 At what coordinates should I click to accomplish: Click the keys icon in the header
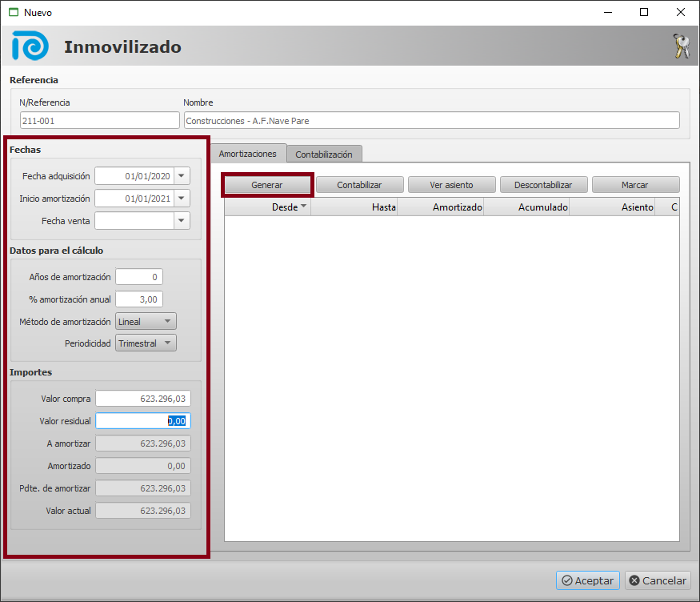click(x=681, y=46)
